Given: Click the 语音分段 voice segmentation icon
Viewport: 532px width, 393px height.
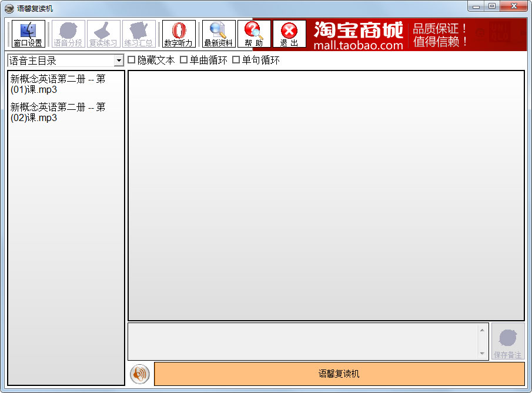Looking at the screenshot, I should (x=68, y=33).
